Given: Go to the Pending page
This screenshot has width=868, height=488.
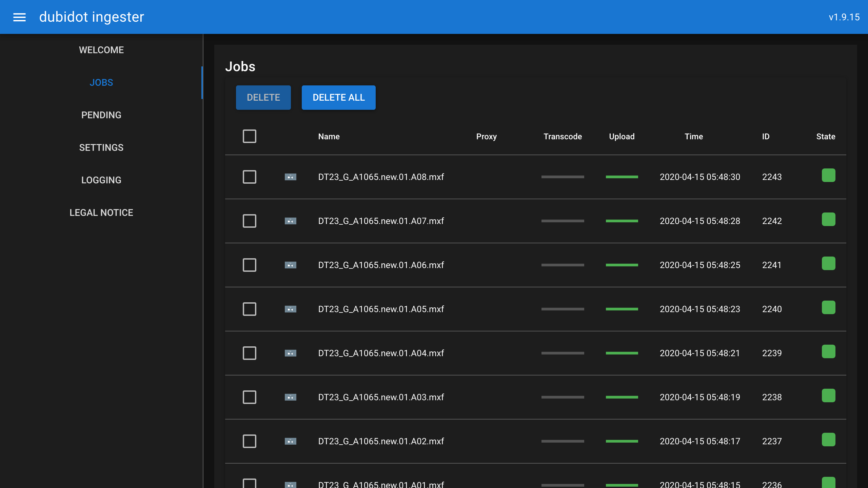Looking at the screenshot, I should tap(101, 115).
